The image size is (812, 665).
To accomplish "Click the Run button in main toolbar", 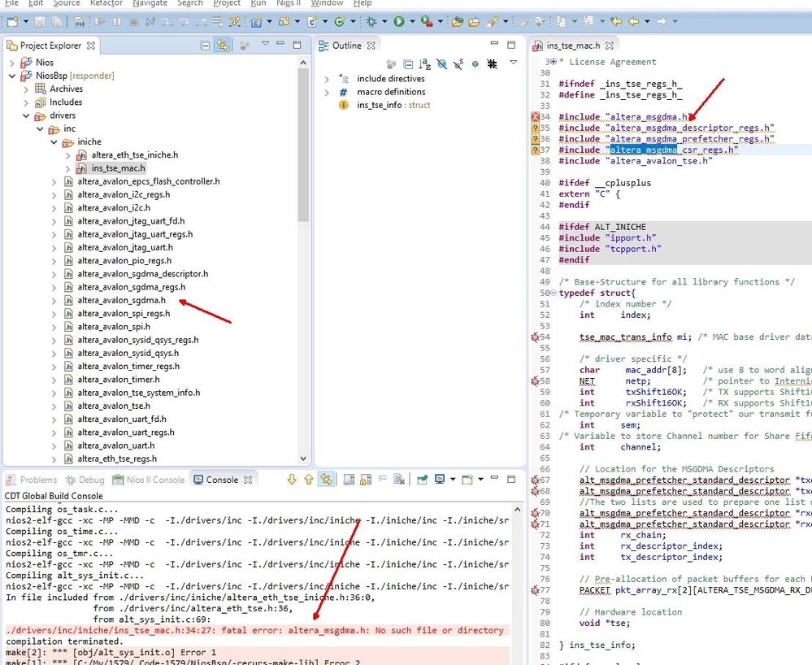I will click(399, 22).
